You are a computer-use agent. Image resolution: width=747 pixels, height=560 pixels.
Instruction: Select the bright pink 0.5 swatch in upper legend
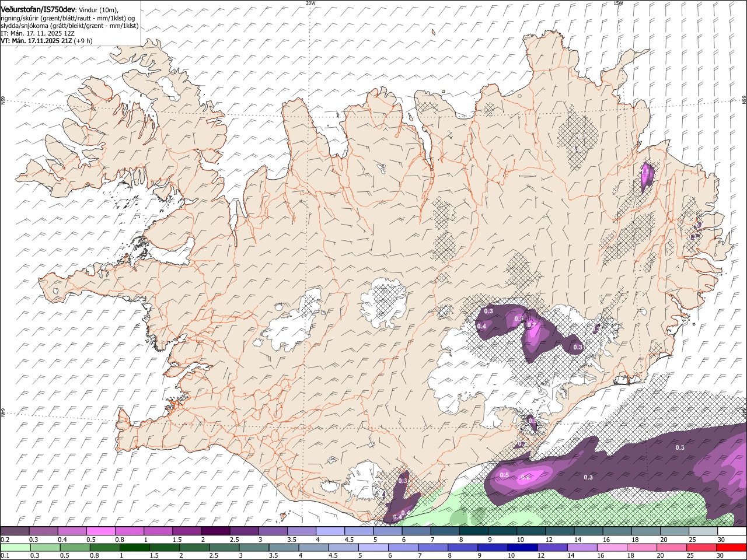click(x=100, y=531)
